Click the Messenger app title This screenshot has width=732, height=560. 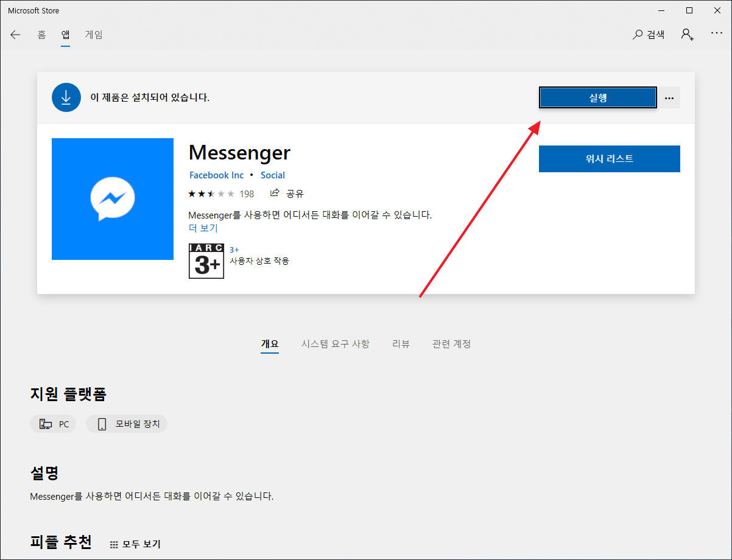(240, 152)
